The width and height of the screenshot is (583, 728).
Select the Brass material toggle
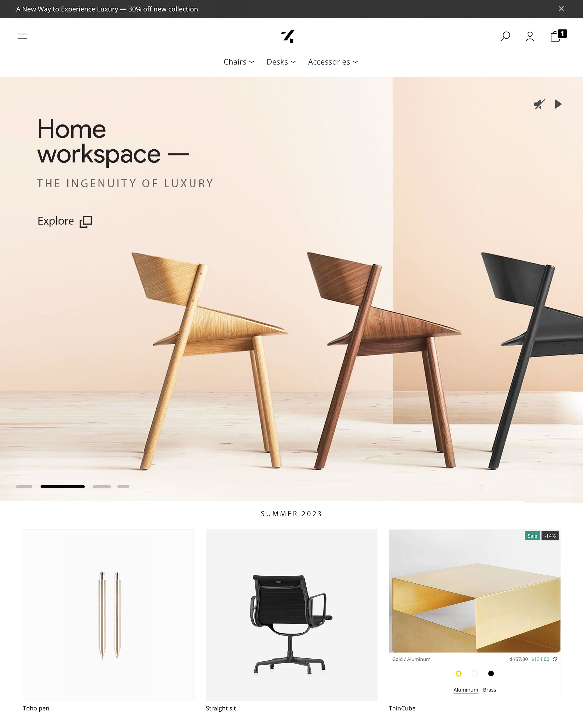pos(490,690)
